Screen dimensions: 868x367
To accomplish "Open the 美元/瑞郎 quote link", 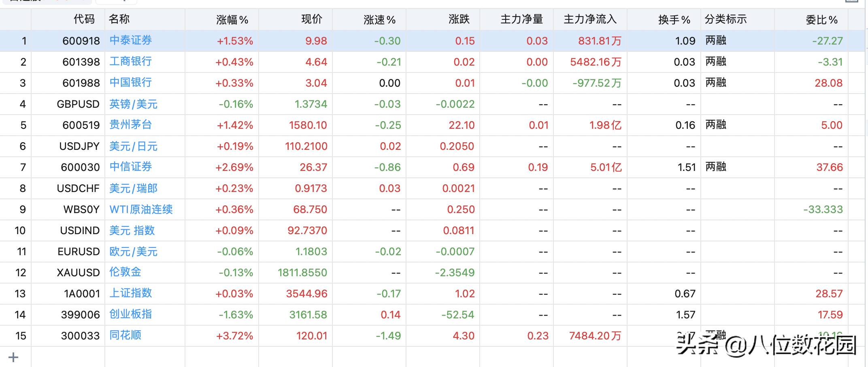I will click(133, 188).
